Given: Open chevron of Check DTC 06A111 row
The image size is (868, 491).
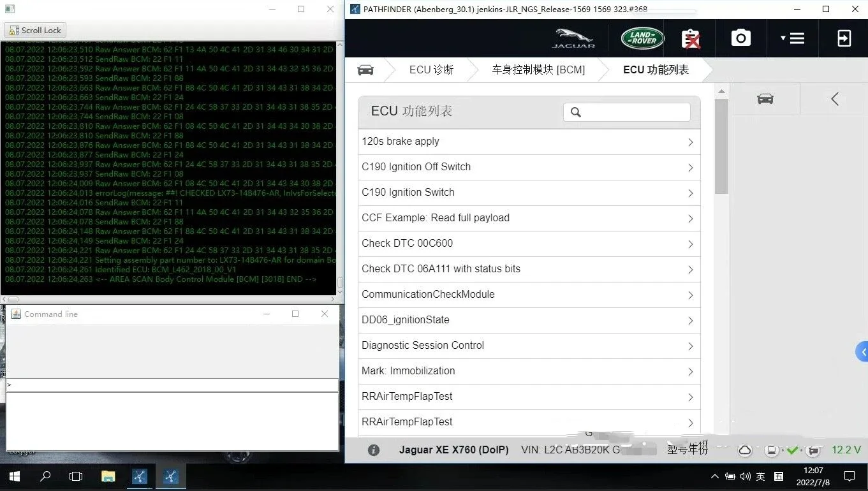Looking at the screenshot, I should pos(690,270).
